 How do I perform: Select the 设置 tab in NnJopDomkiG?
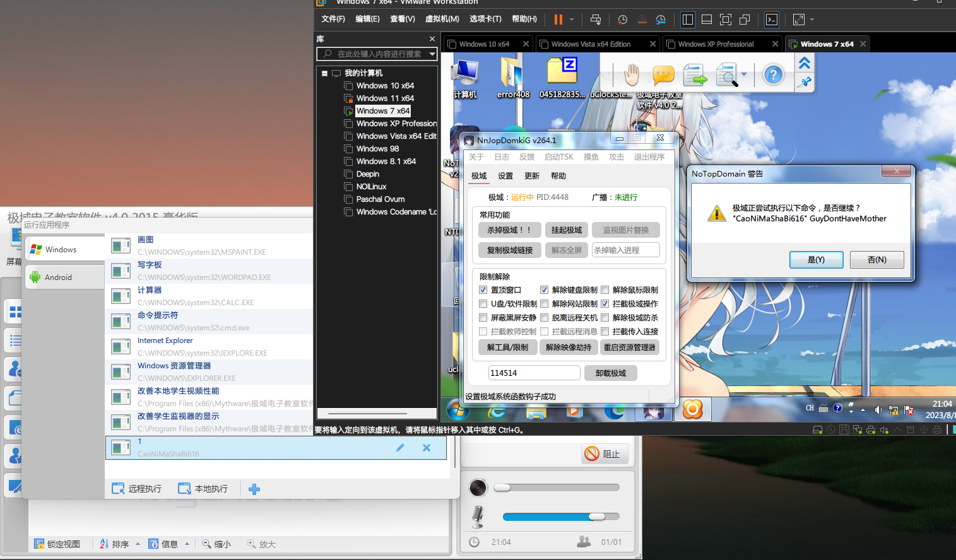point(505,176)
